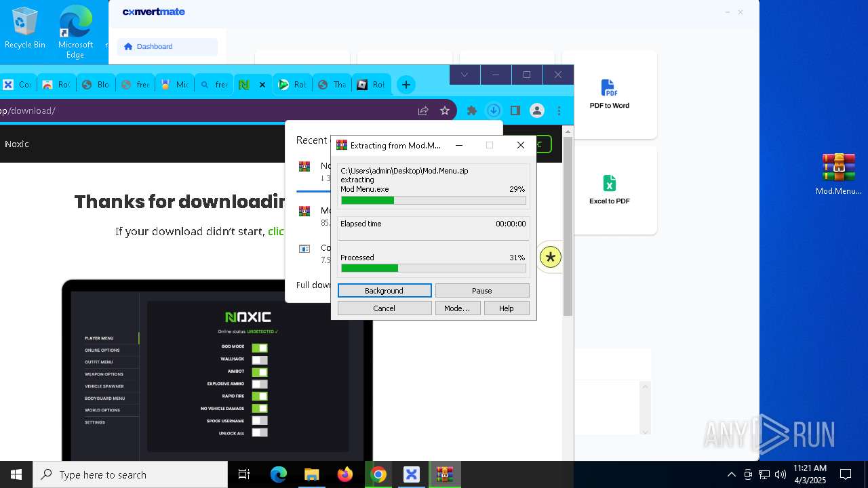Switch to the green play icon 'Rot' tab
The width and height of the screenshot is (868, 488).
tap(293, 85)
